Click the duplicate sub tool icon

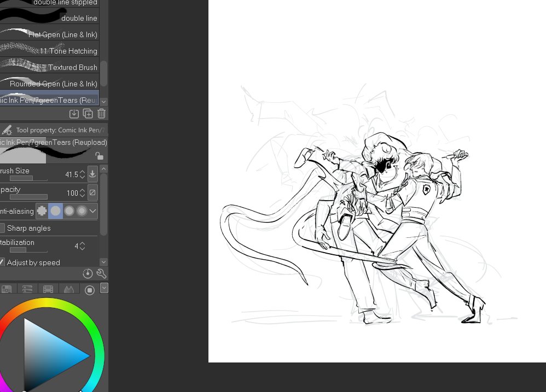[x=88, y=114]
